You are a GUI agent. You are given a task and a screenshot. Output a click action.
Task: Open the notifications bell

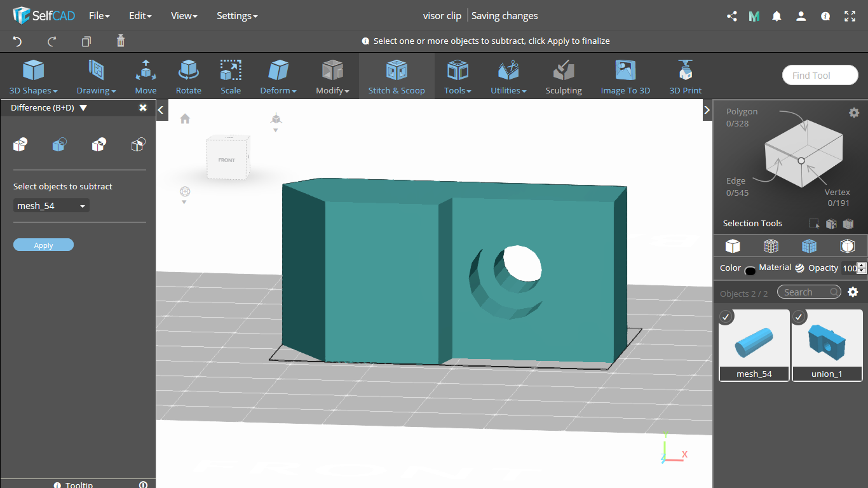pos(776,17)
